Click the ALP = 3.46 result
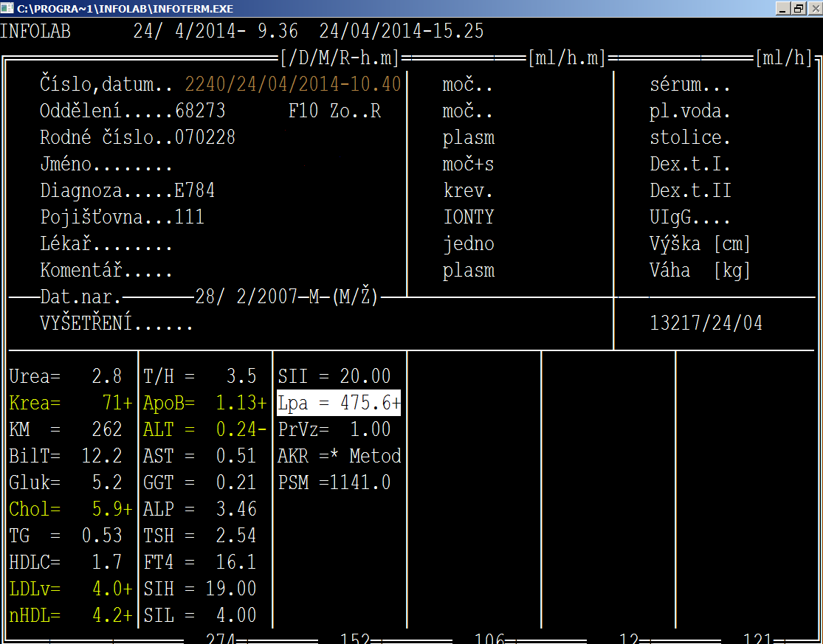 tap(200, 509)
